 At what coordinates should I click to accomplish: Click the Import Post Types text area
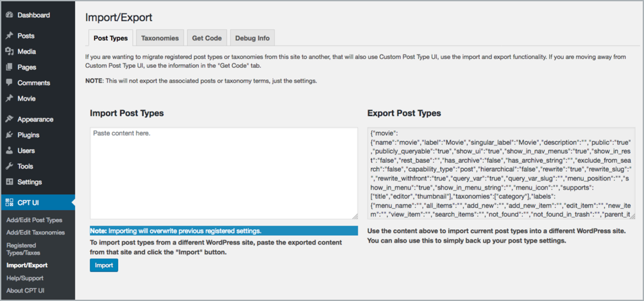(224, 174)
